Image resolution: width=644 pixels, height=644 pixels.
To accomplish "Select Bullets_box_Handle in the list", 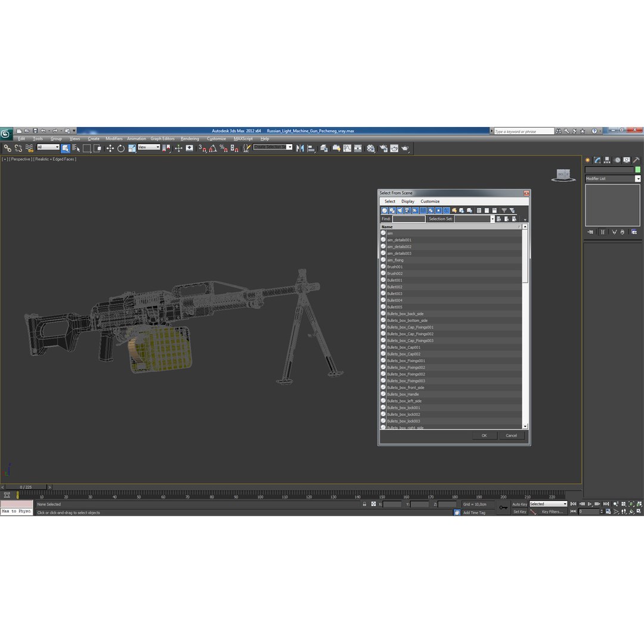I will [451, 394].
